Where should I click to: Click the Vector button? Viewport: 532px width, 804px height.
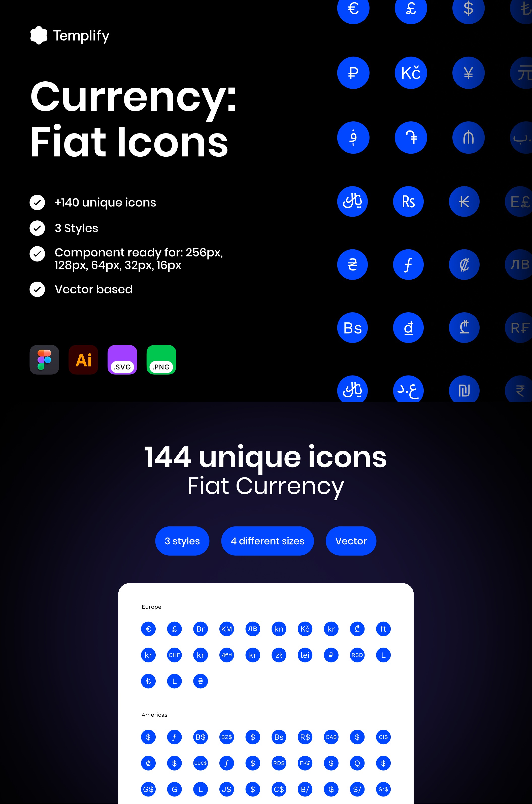pos(351,540)
